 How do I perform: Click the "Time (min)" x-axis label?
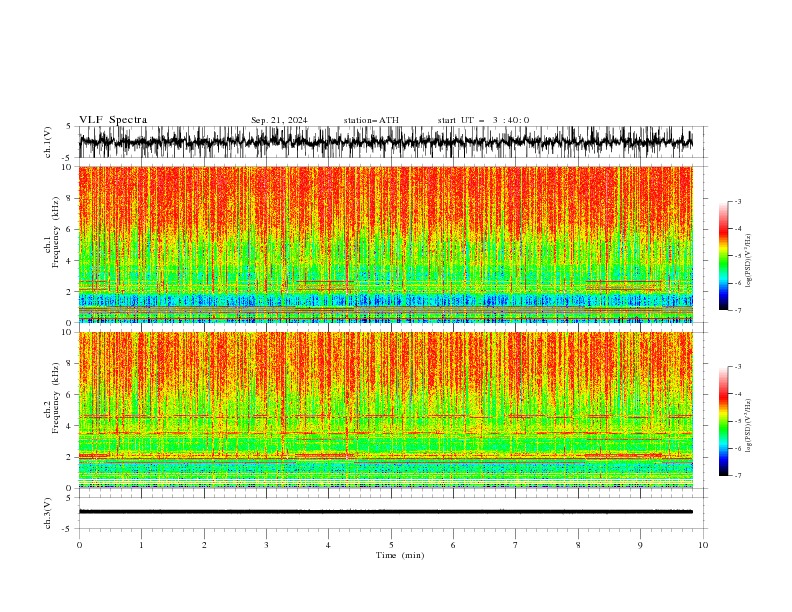[x=400, y=555]
